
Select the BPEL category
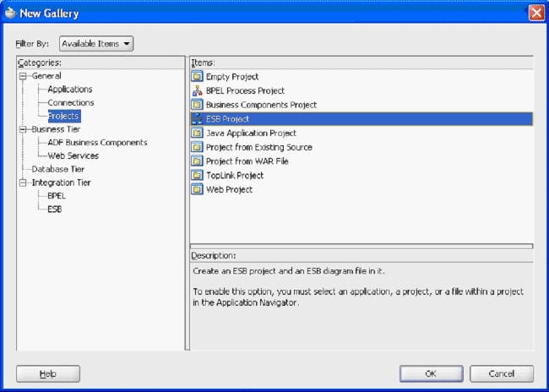tap(57, 196)
